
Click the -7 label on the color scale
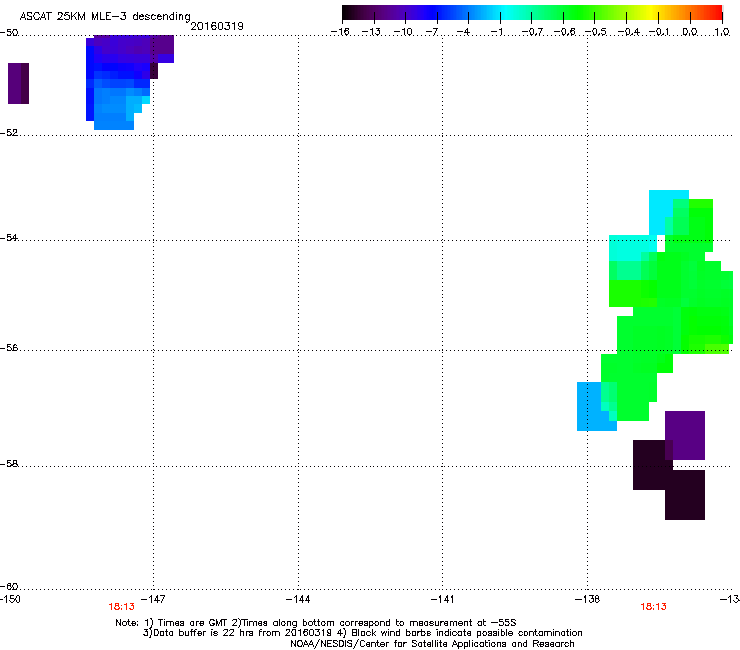coord(432,32)
